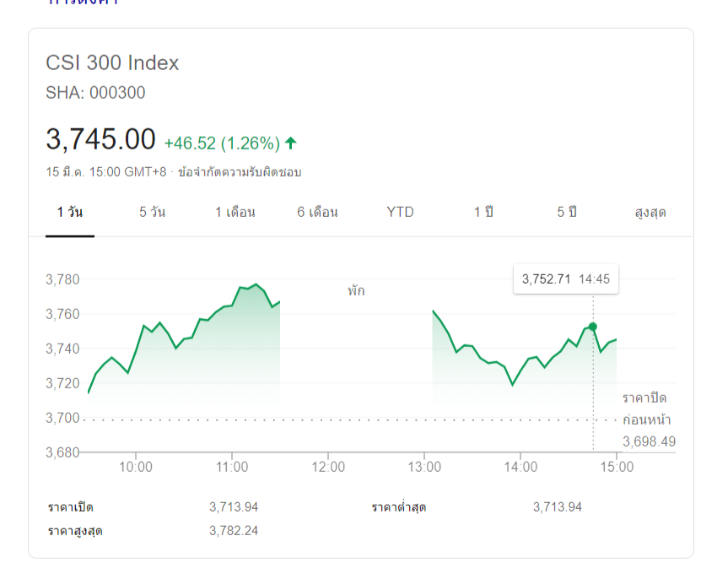Select the 1 วัน tab

(70, 212)
